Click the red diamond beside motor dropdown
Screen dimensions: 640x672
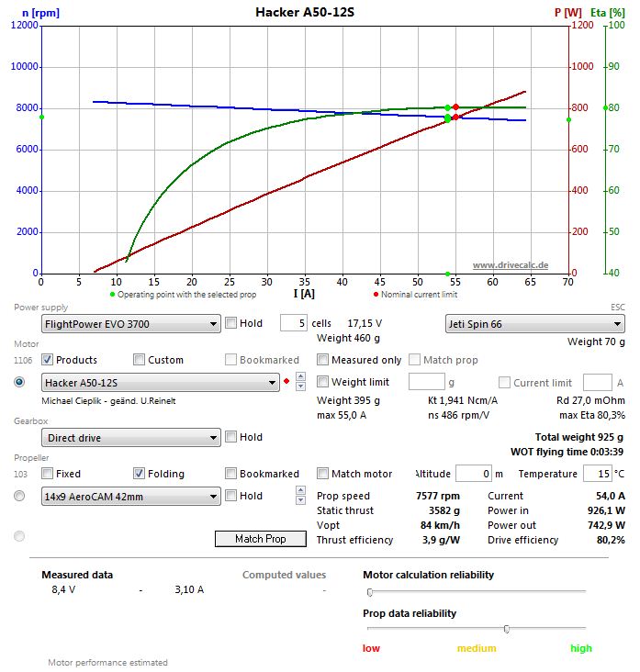tap(287, 382)
